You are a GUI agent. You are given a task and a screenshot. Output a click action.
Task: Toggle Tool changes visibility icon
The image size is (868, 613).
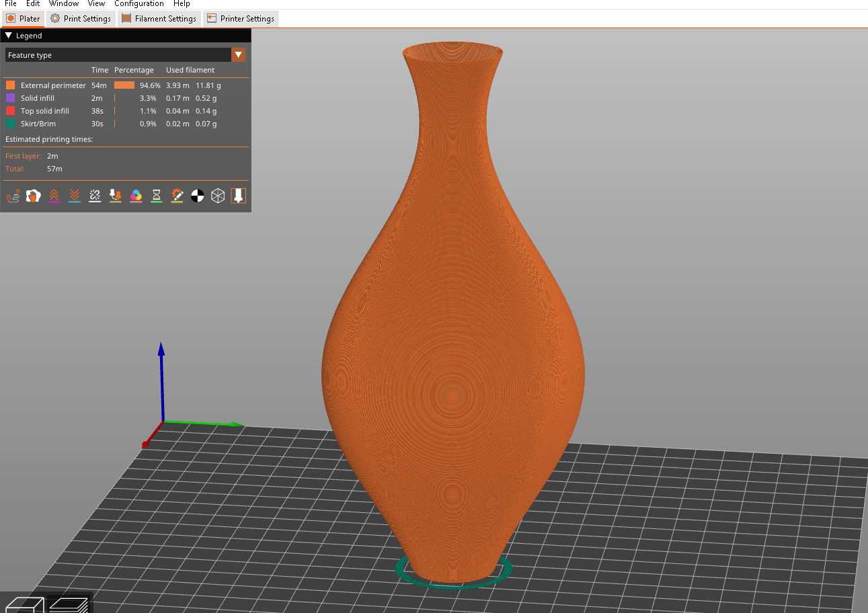click(116, 196)
